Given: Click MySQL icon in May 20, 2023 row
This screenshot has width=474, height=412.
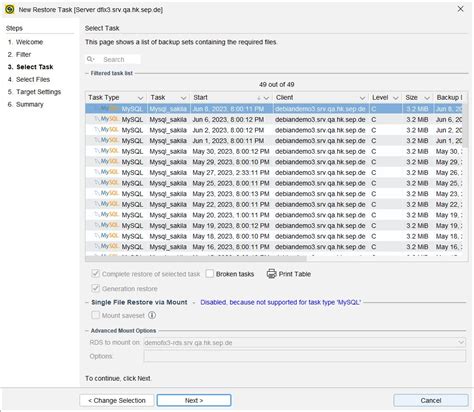Looking at the screenshot, I should pyautogui.click(x=107, y=215).
